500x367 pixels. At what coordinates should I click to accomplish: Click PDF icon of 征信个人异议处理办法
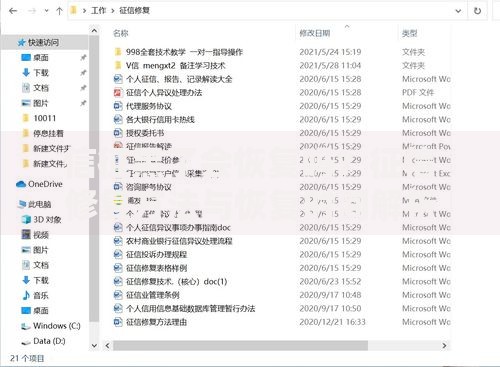(118, 93)
